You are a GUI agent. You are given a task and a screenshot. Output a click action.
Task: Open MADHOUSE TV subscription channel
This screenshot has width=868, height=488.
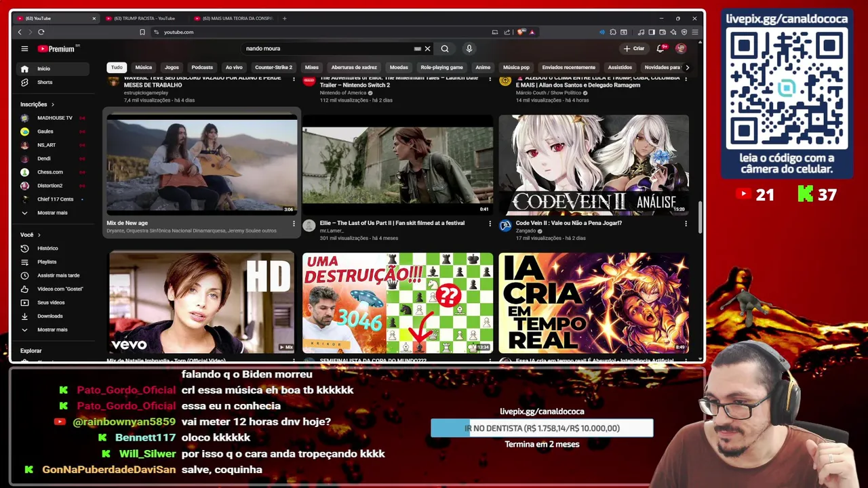(x=53, y=118)
